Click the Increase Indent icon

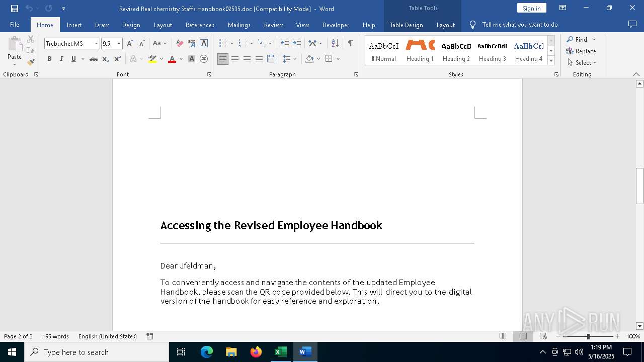point(297,44)
